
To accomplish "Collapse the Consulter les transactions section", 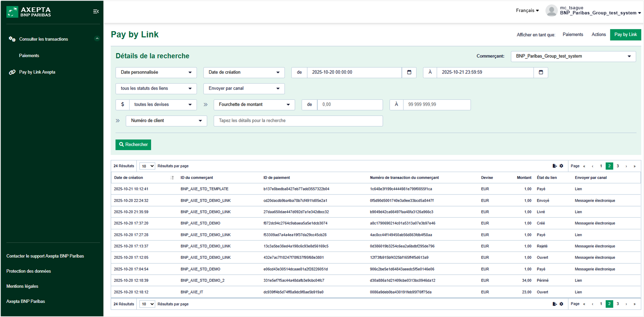I will point(97,39).
